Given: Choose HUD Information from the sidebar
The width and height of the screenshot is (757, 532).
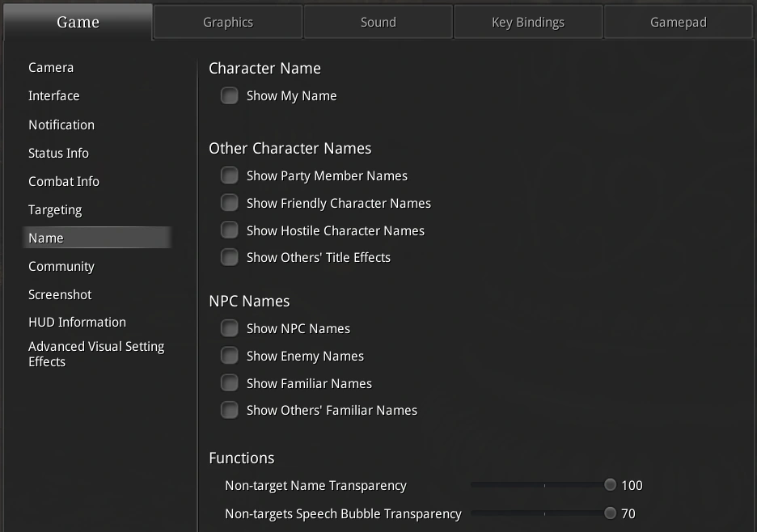Looking at the screenshot, I should (77, 323).
